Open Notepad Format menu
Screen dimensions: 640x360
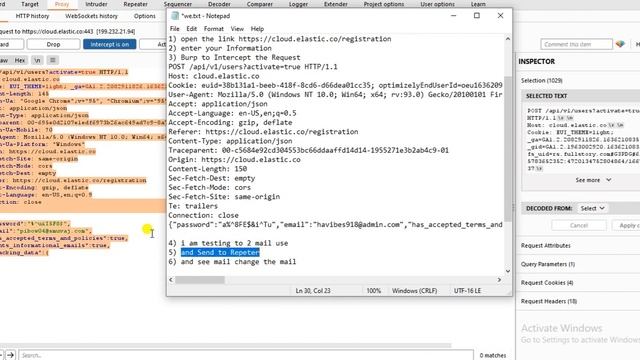click(213, 29)
